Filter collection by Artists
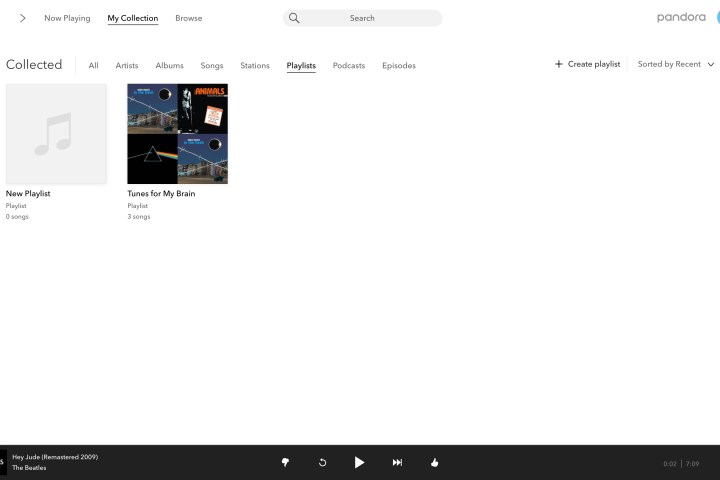This screenshot has height=480, width=720. click(127, 66)
